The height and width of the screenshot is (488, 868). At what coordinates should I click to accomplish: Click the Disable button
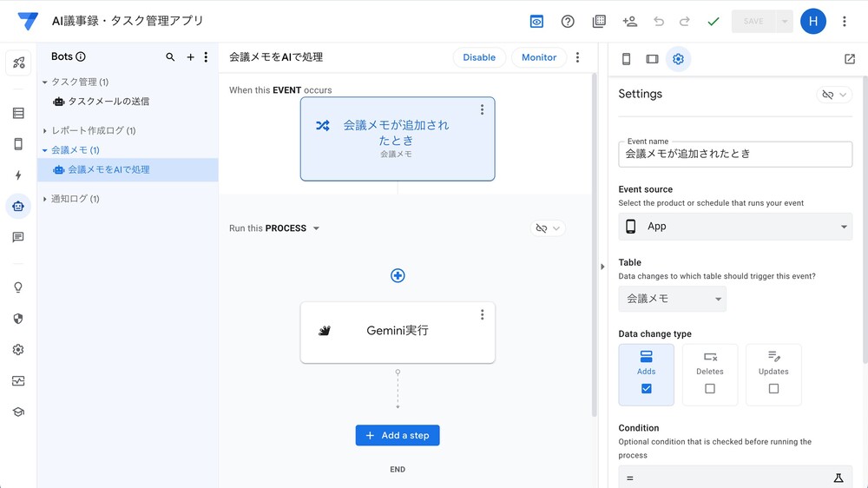[x=478, y=57]
